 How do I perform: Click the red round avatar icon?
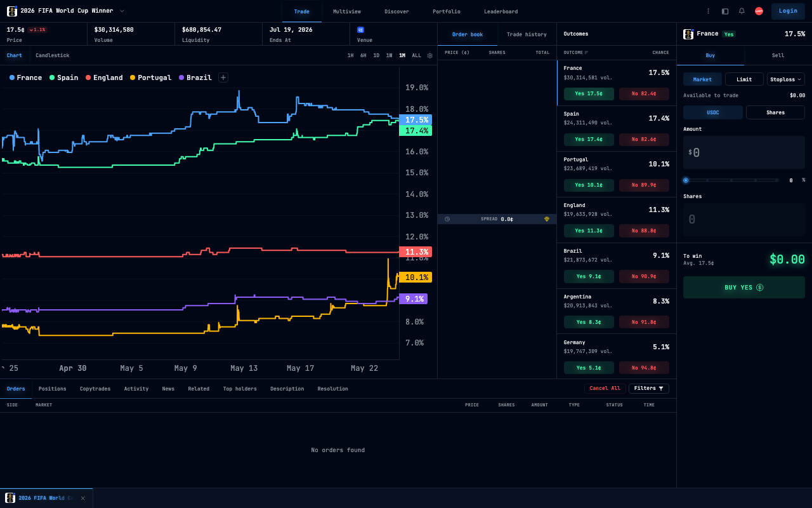click(759, 11)
